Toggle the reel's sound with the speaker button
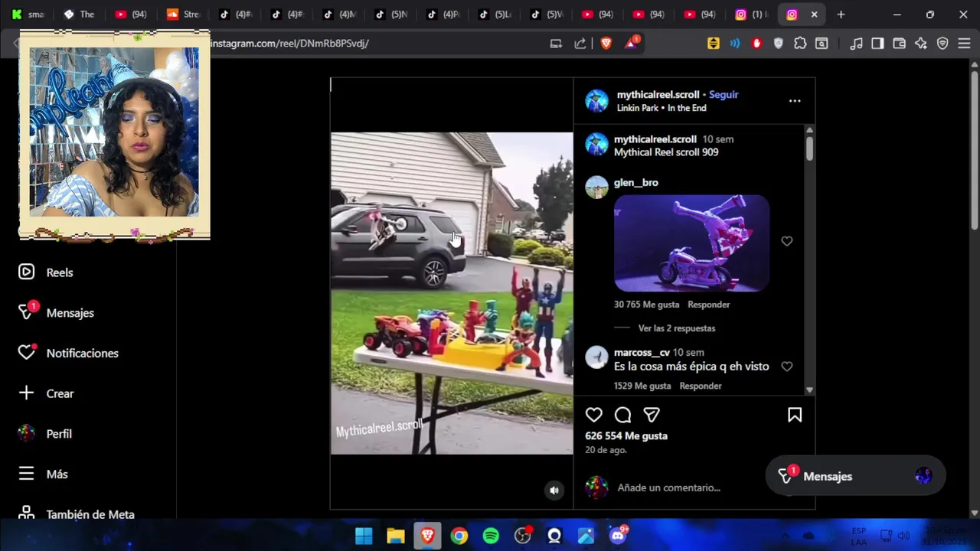Viewport: 980px width, 551px height. point(554,491)
